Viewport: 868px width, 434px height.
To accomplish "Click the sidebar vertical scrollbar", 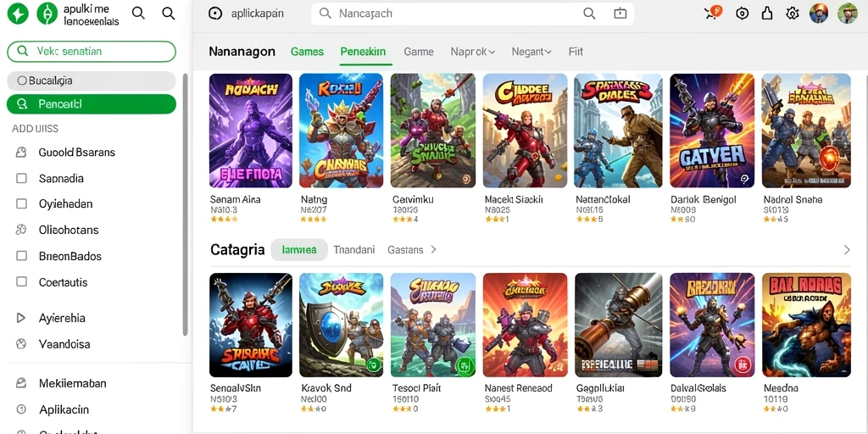I will [186, 205].
